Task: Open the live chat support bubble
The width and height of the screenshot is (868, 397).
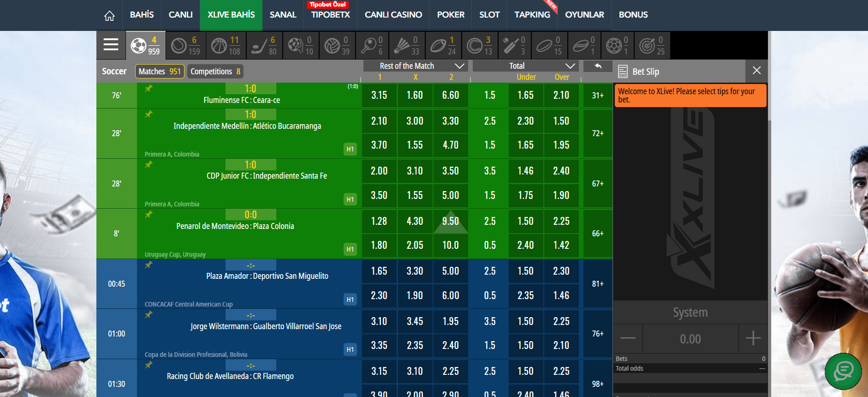Action: click(843, 371)
